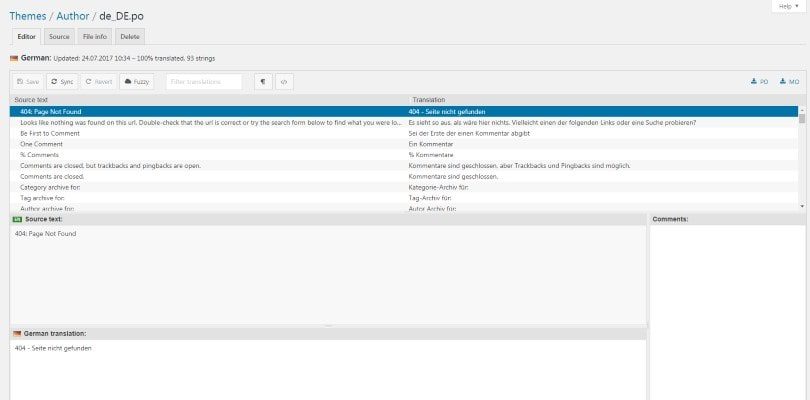Open the Help dropdown
The width and height of the screenshot is (810, 400).
788,6
